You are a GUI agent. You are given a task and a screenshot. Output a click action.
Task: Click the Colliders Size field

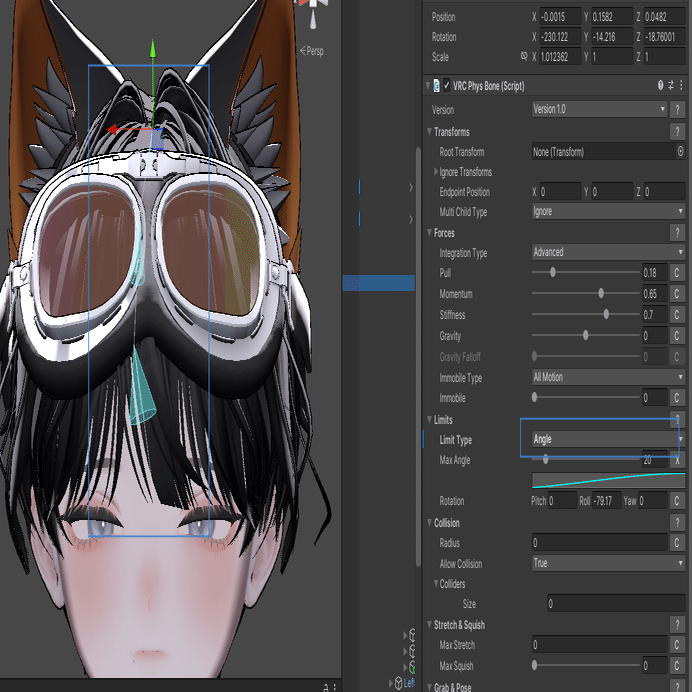(616, 603)
